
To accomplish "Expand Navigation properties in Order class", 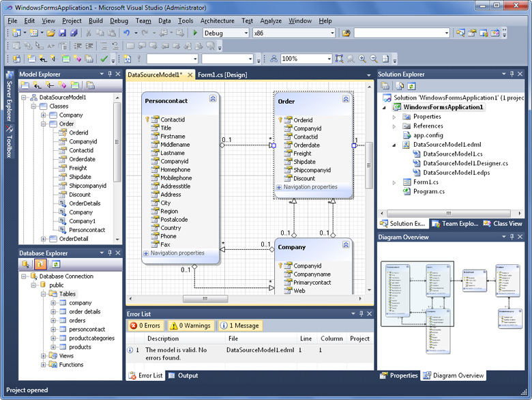I will (x=279, y=187).
